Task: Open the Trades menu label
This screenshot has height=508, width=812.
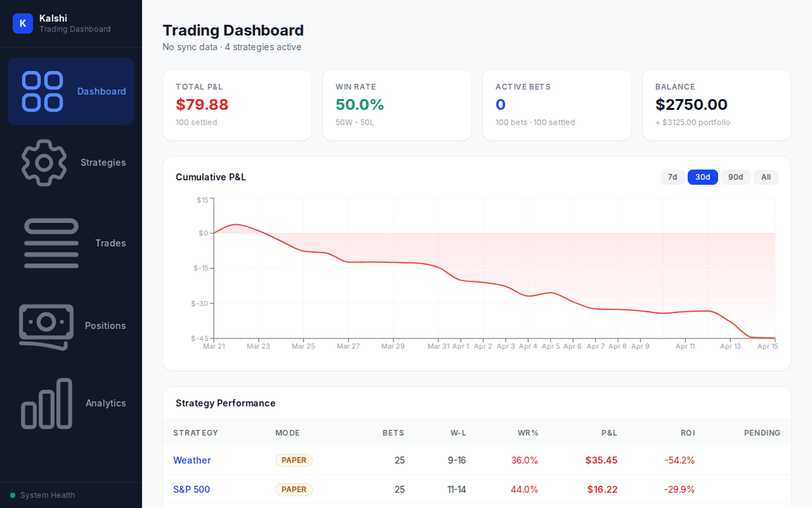Action: coord(110,243)
